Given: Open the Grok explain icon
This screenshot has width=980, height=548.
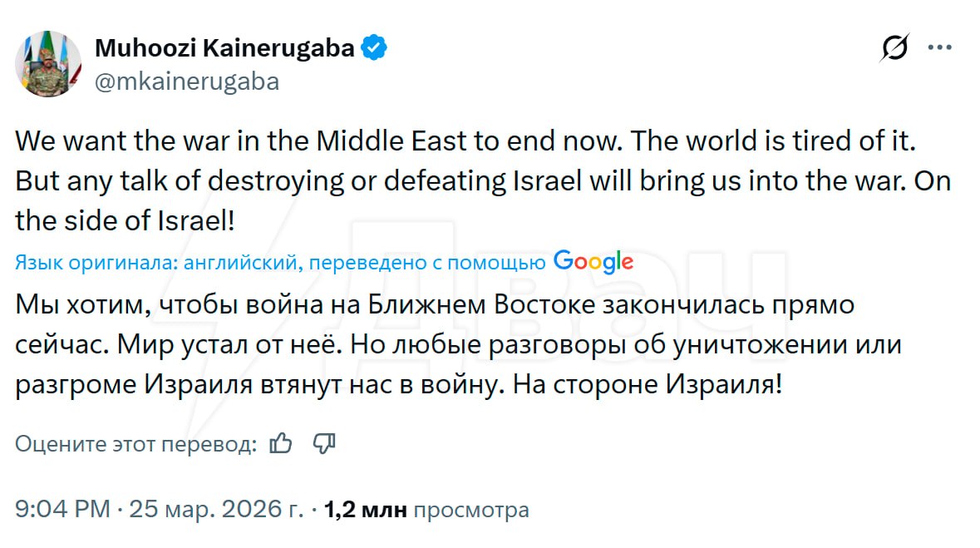Looking at the screenshot, I should pos(895,48).
